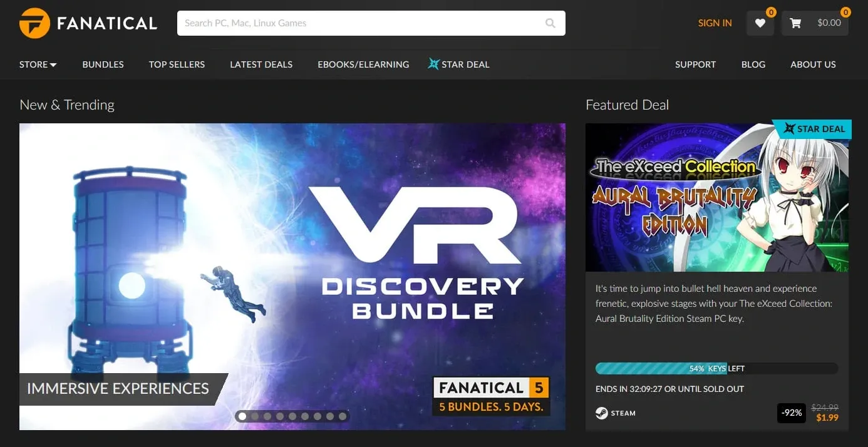
Task: Open the wishlist heart icon
Action: point(760,23)
